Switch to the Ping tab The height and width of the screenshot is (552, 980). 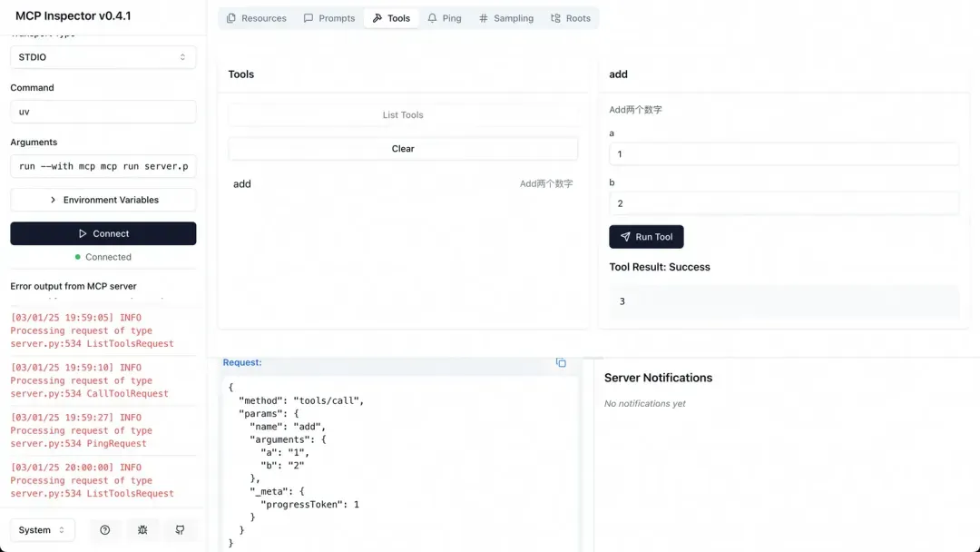pyautogui.click(x=445, y=18)
